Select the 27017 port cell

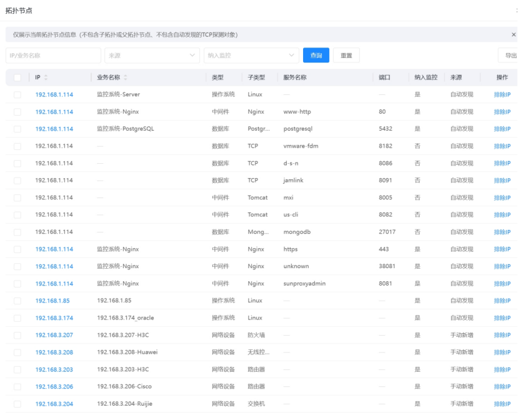(x=387, y=232)
